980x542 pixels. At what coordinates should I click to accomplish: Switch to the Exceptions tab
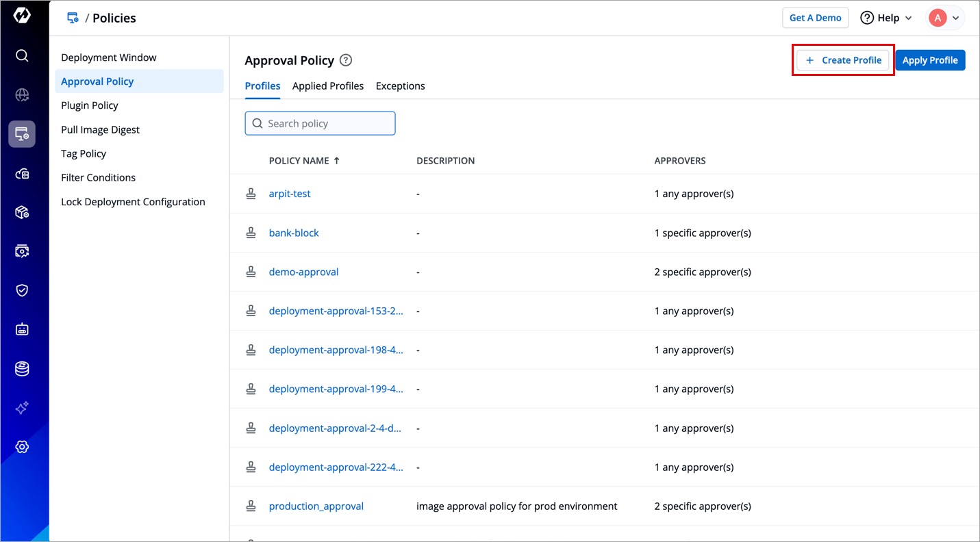[x=400, y=86]
